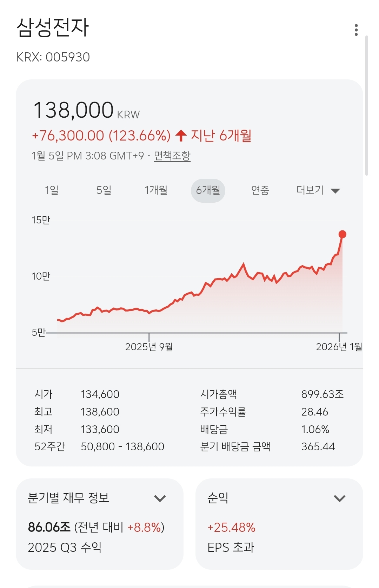Tap the +25.48% EPS 초과 value

pos(231,527)
